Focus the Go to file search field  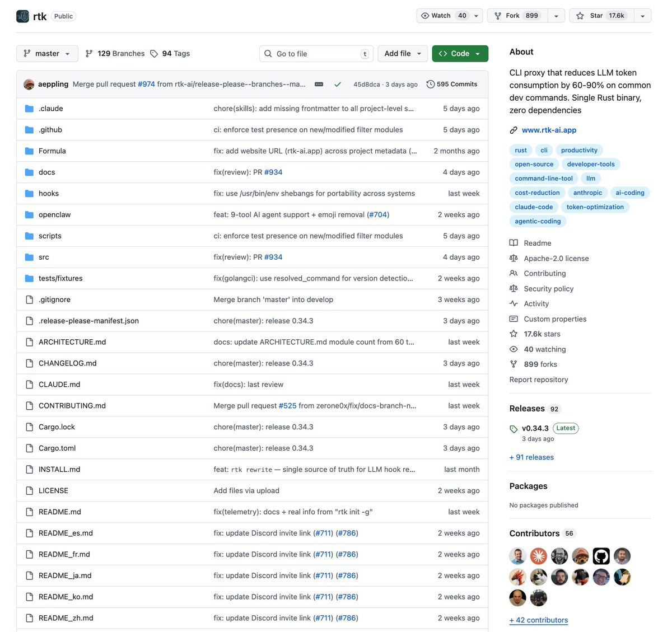(316, 54)
